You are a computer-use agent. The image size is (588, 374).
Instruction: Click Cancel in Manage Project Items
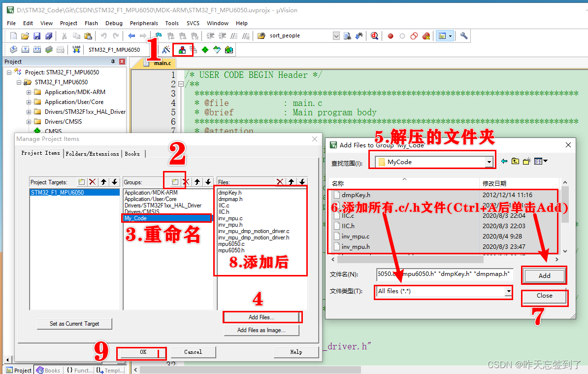[193, 352]
